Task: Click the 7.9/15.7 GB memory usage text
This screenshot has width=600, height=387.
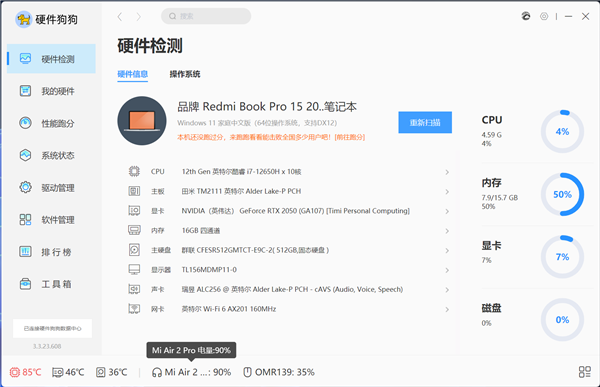Action: tap(500, 198)
